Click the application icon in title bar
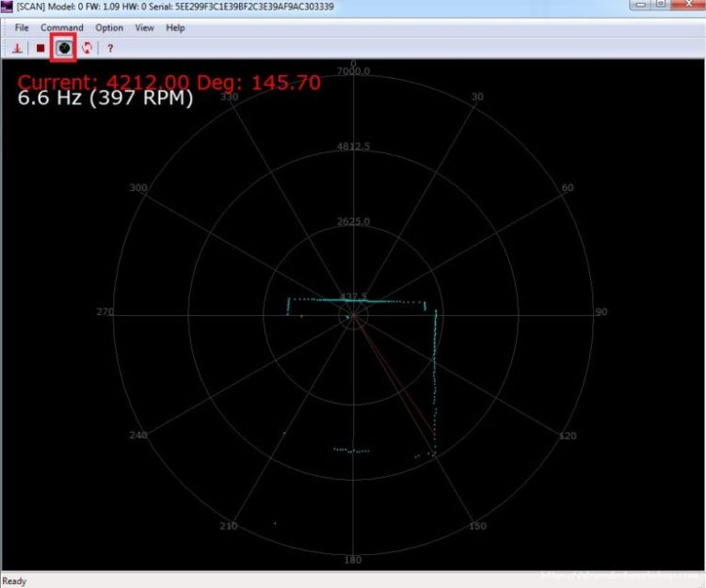Viewport: 706px width, 588px height. coord(7,7)
